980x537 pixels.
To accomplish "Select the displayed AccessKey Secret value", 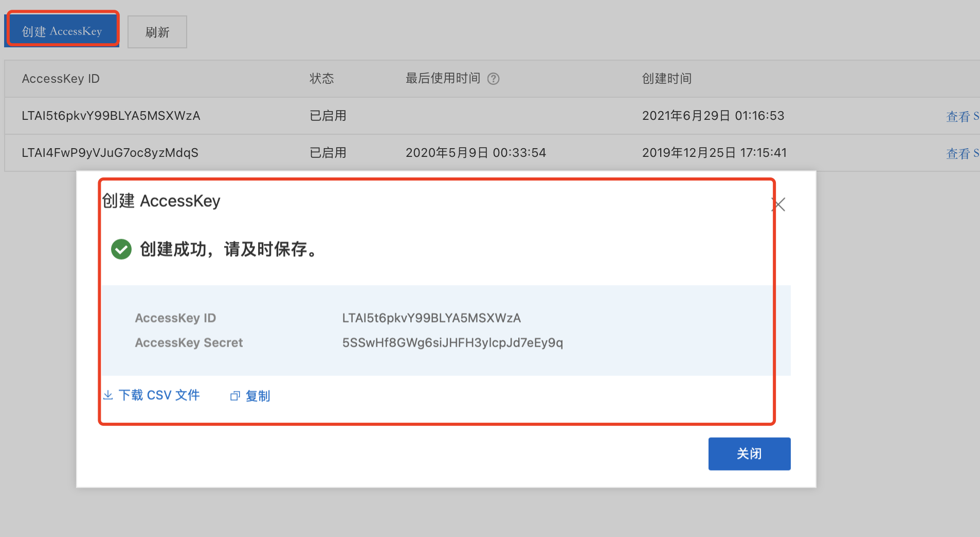I will 452,343.
